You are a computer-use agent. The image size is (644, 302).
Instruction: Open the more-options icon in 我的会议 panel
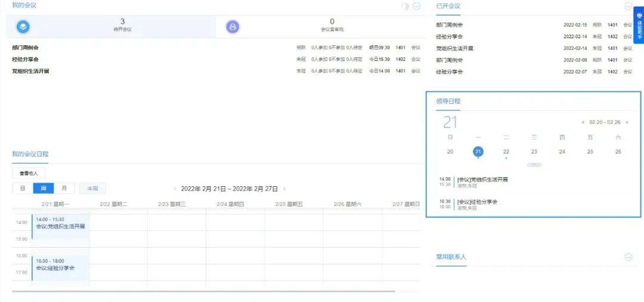tap(416, 6)
